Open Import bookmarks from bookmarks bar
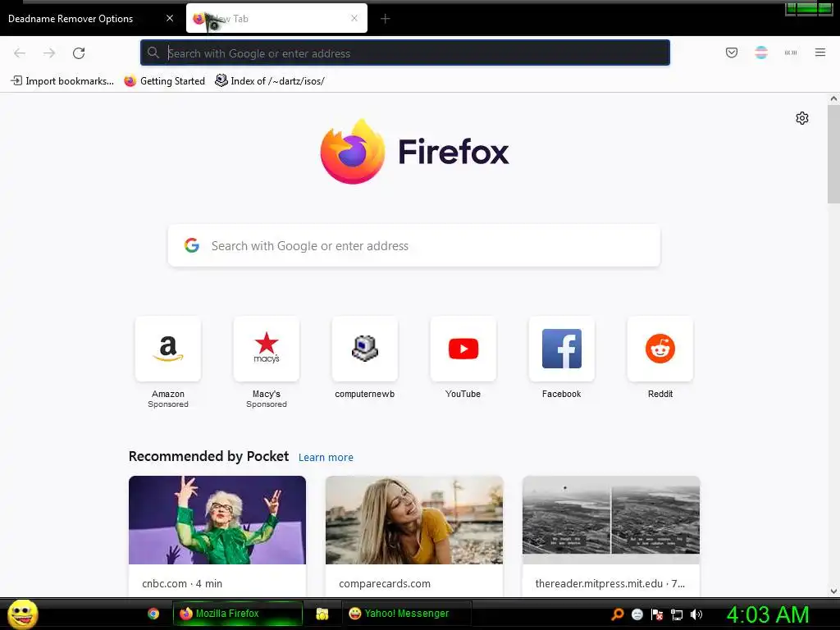This screenshot has height=630, width=840. (62, 81)
